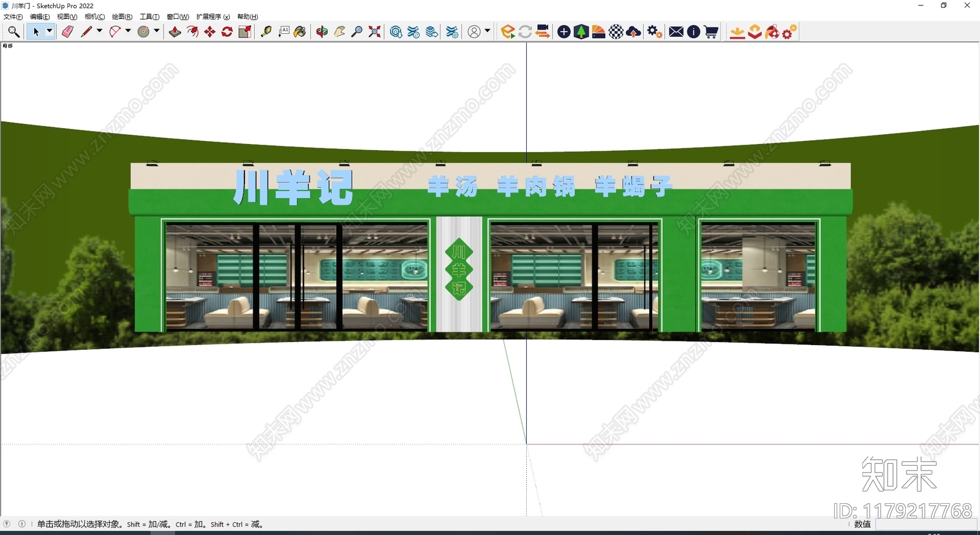The height and width of the screenshot is (535, 980).
Task: Open the Enscape asset library tree icon
Action: 581,32
